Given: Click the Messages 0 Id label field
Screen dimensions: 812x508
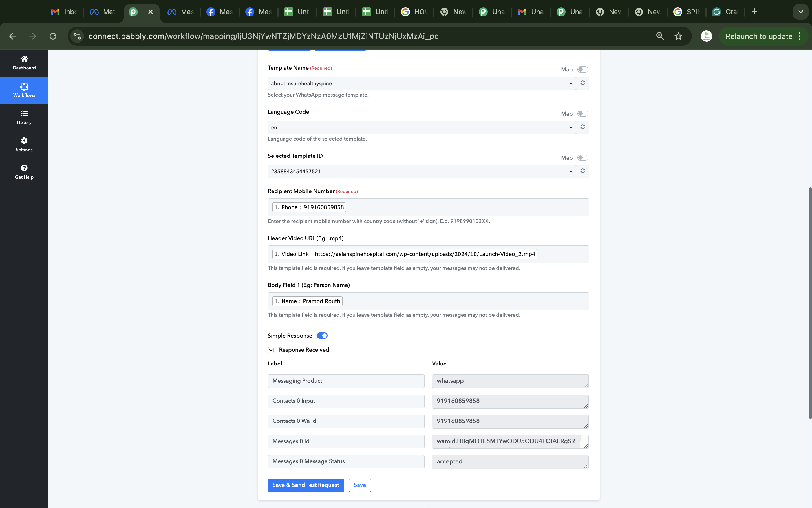Looking at the screenshot, I should [x=346, y=441].
